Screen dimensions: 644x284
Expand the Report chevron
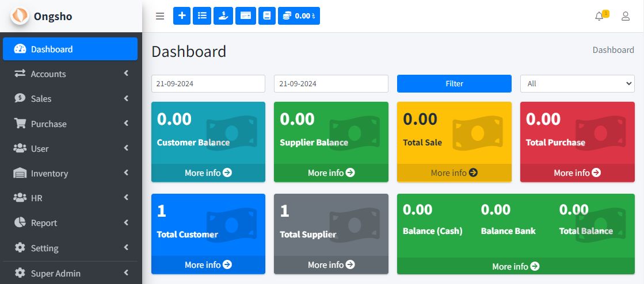tap(126, 222)
